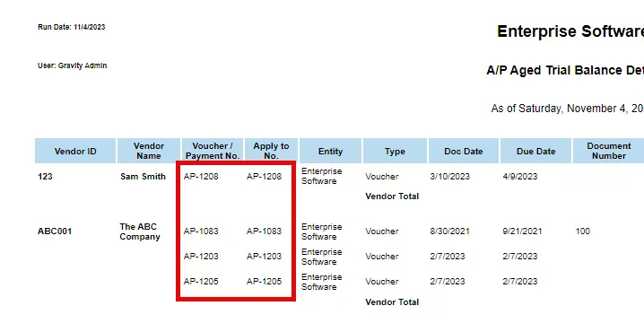Image resolution: width=644 pixels, height=323 pixels.
Task: Click Sam Smith's Vendor Total label
Action: [392, 196]
